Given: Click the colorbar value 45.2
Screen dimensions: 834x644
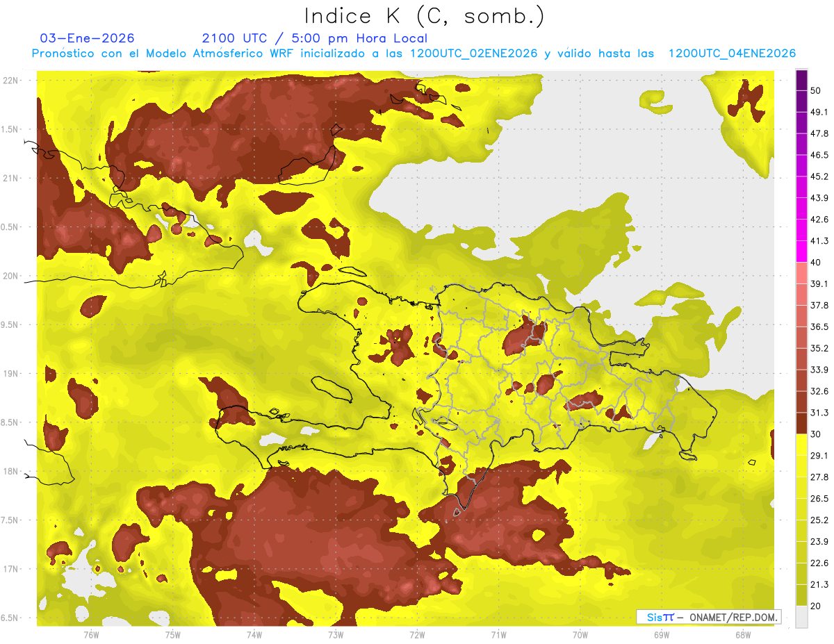Looking at the screenshot, I should point(820,176).
